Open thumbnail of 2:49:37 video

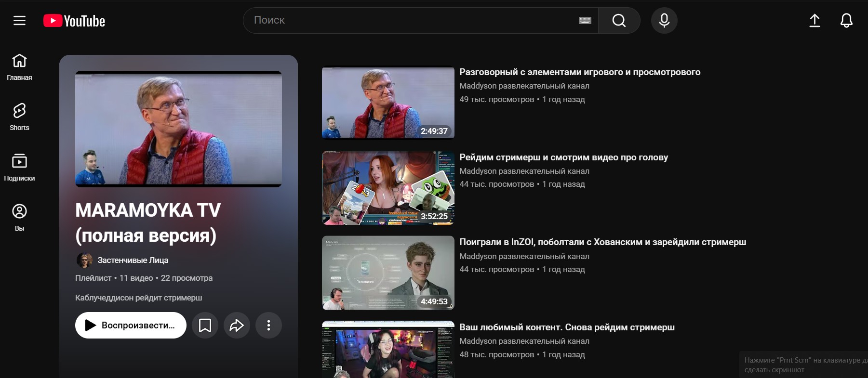click(388, 103)
